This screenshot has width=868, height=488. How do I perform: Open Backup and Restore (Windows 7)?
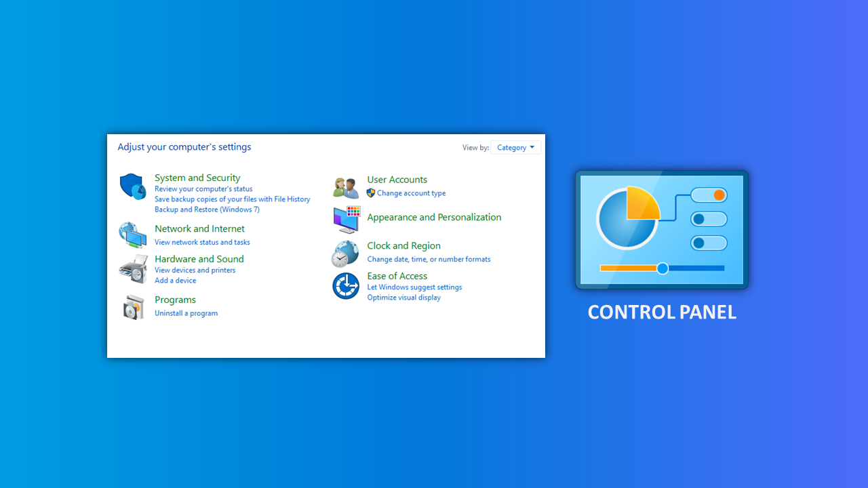point(207,209)
